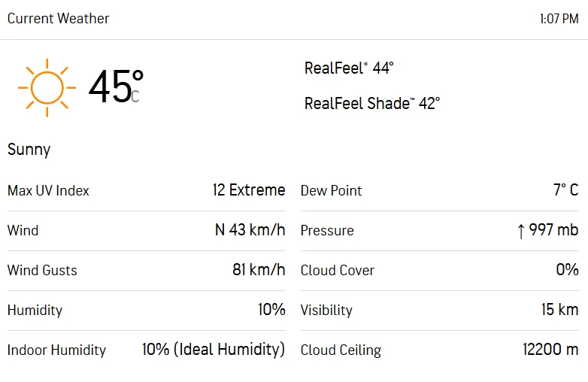Click the sunny weather sun icon
This screenshot has width=588, height=382.
(x=47, y=87)
